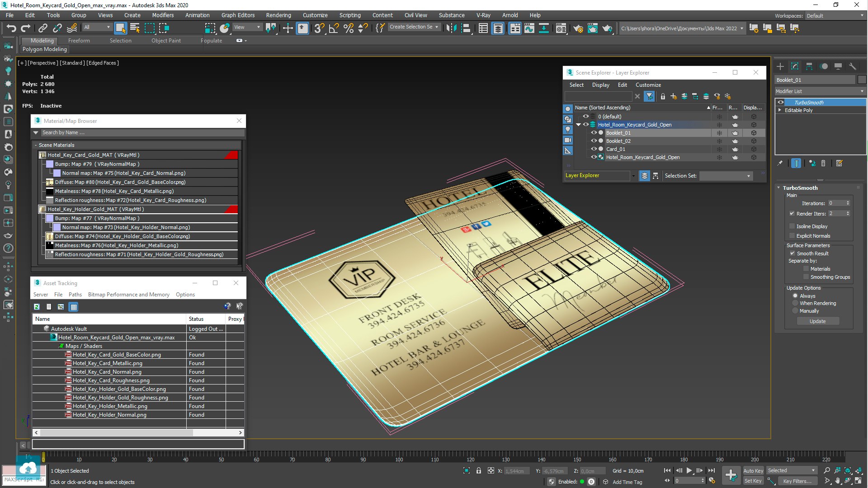Open the Utilities wrench panel tab
This screenshot has width=868, height=488.
click(853, 66)
